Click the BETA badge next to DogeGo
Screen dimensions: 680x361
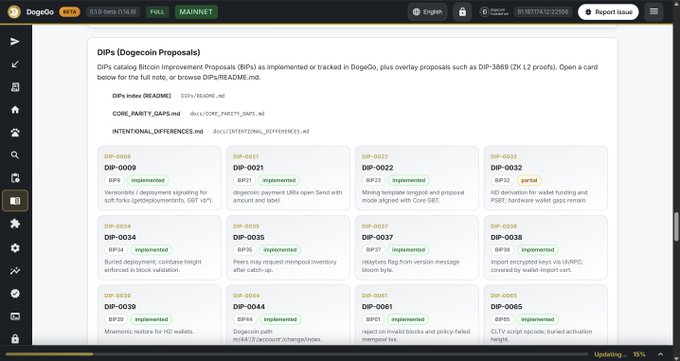pos(70,12)
